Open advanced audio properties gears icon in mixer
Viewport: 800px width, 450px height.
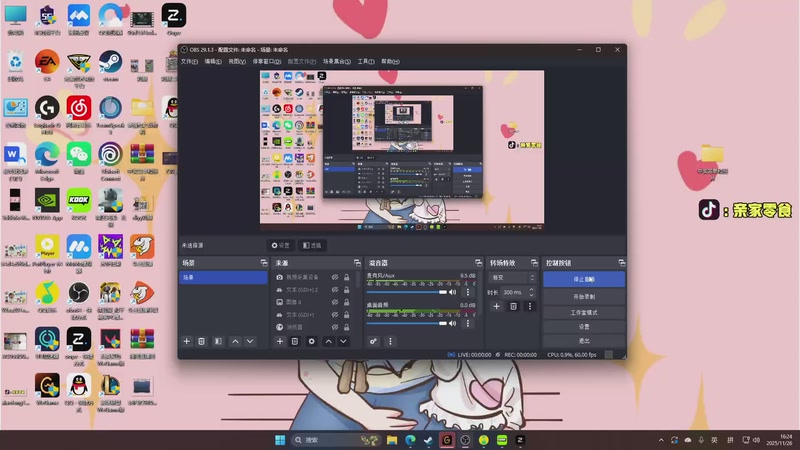tap(373, 341)
